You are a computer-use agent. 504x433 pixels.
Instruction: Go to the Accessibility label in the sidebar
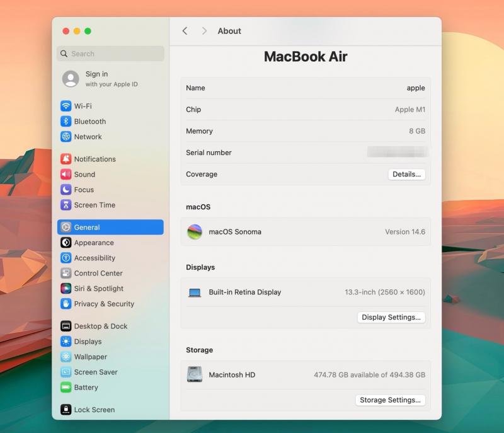pyautogui.click(x=94, y=258)
